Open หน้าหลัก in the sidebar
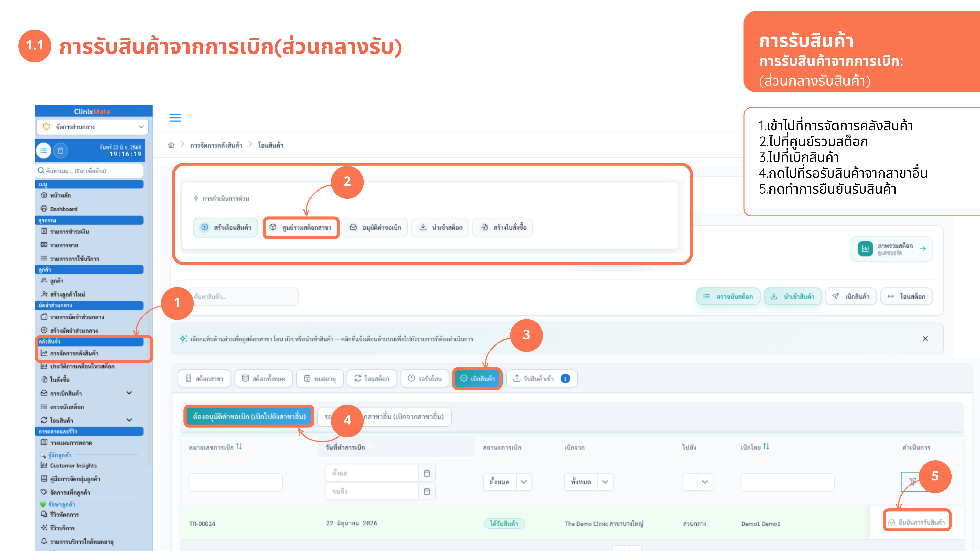This screenshot has width=980, height=551. [x=56, y=195]
